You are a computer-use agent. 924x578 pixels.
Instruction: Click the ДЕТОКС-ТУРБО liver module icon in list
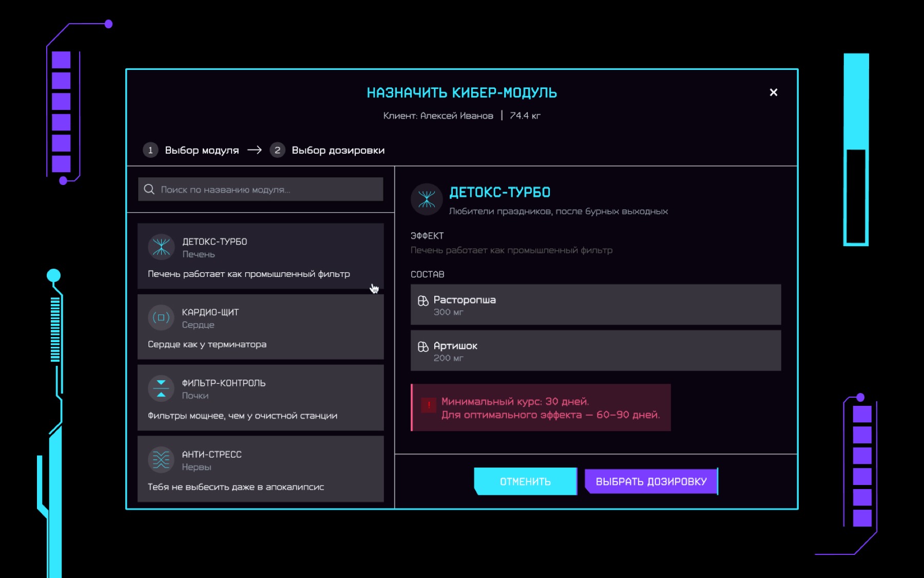pos(161,247)
